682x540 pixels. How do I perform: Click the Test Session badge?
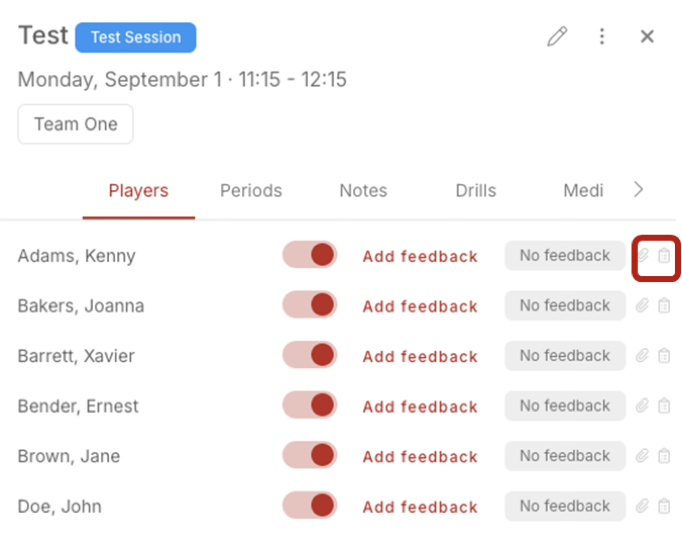(136, 37)
